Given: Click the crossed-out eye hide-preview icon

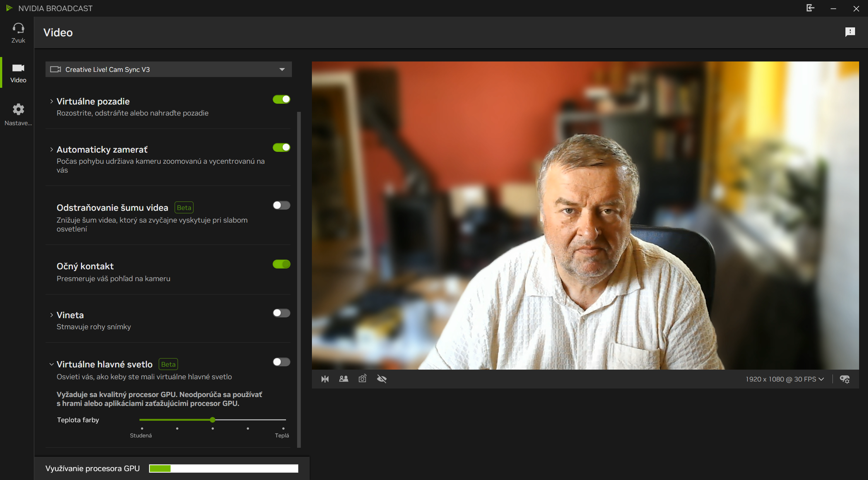Looking at the screenshot, I should [x=381, y=379].
